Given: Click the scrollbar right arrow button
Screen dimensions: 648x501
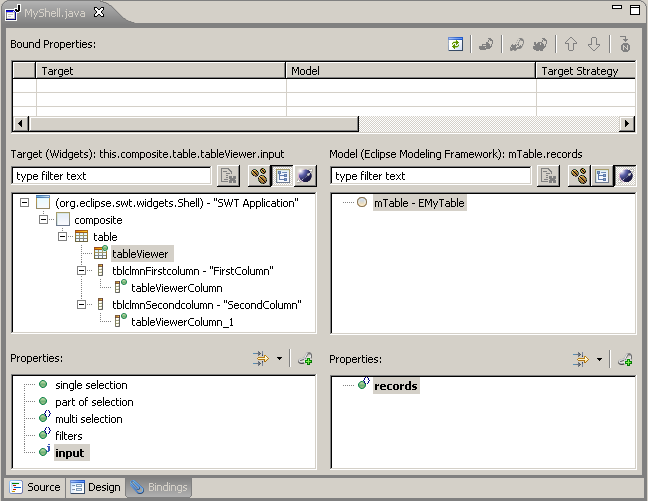Looking at the screenshot, I should tap(627, 123).
